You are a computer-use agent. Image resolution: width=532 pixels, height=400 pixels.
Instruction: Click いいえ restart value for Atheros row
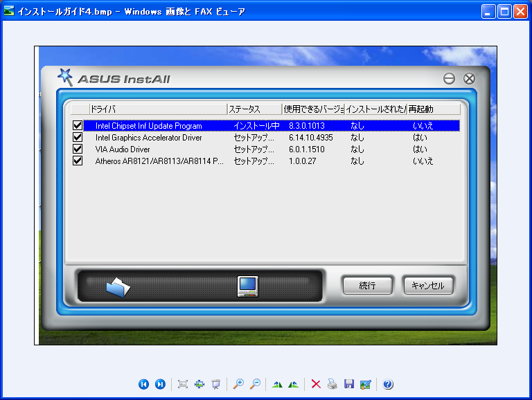423,161
